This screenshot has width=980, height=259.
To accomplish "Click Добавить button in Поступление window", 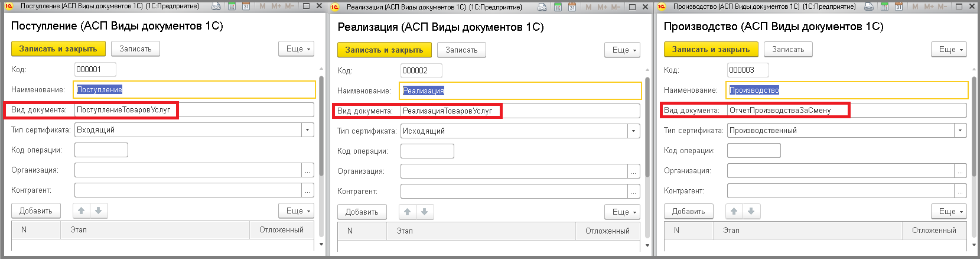I will [36, 211].
